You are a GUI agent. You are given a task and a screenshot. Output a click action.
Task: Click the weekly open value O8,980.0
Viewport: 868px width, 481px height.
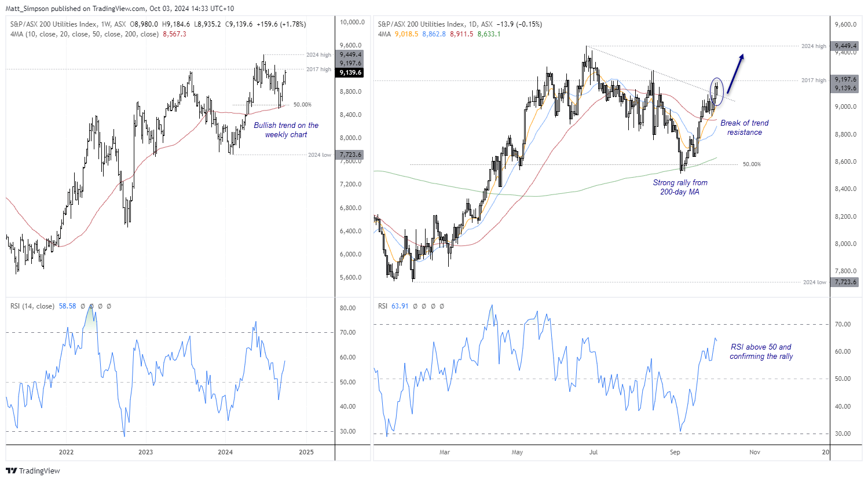(x=144, y=24)
